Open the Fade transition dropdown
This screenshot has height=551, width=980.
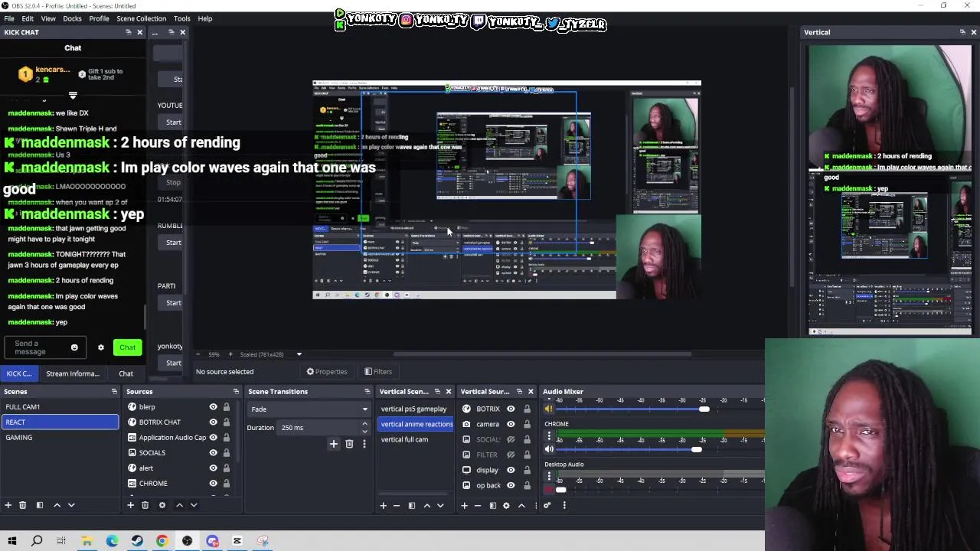[309, 409]
